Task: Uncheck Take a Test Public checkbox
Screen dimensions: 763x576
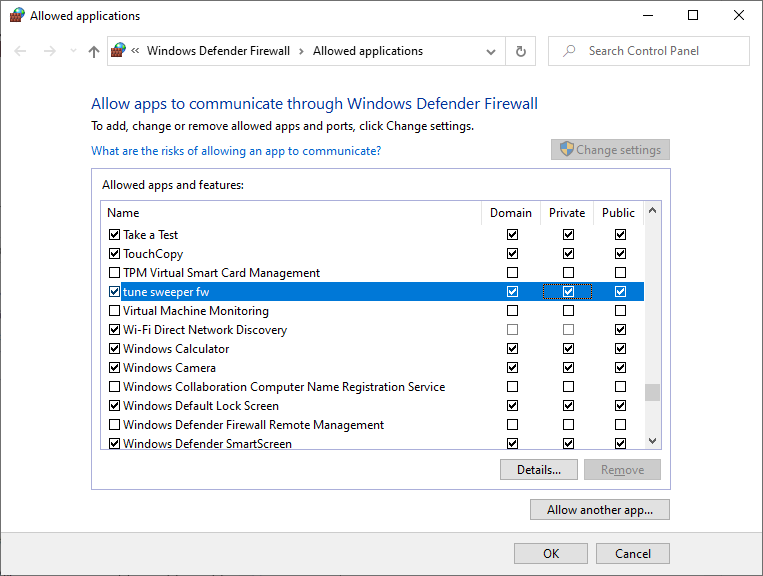Action: click(620, 234)
